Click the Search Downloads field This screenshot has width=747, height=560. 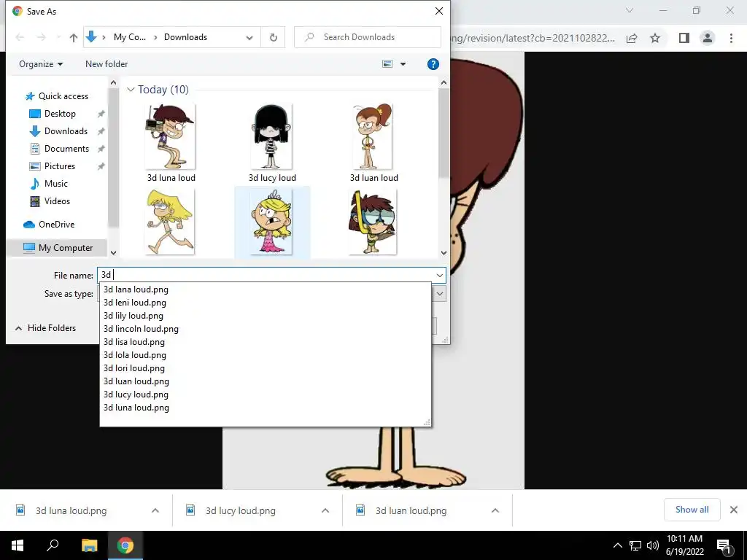pos(368,37)
